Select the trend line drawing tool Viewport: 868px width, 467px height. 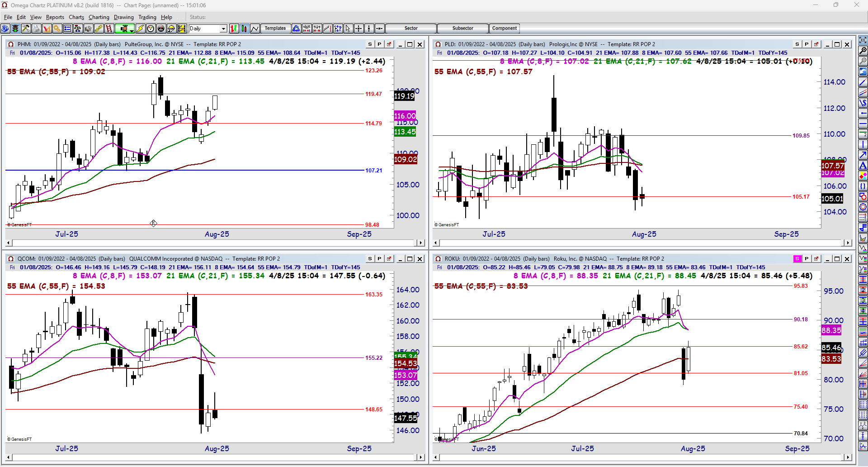pyautogui.click(x=863, y=82)
